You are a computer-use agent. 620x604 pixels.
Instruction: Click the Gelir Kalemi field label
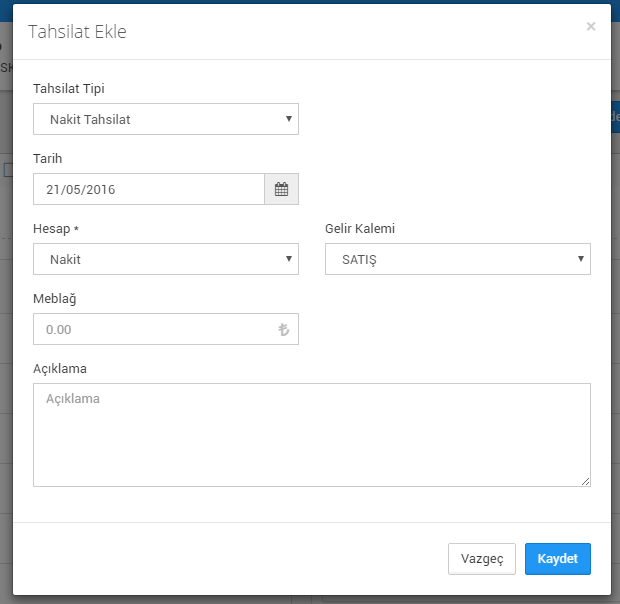coord(360,228)
